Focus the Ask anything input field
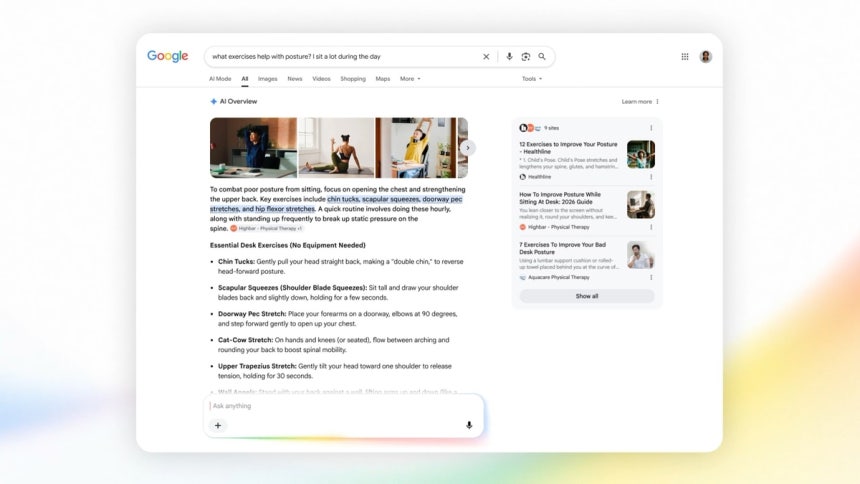860x484 pixels. pos(344,406)
